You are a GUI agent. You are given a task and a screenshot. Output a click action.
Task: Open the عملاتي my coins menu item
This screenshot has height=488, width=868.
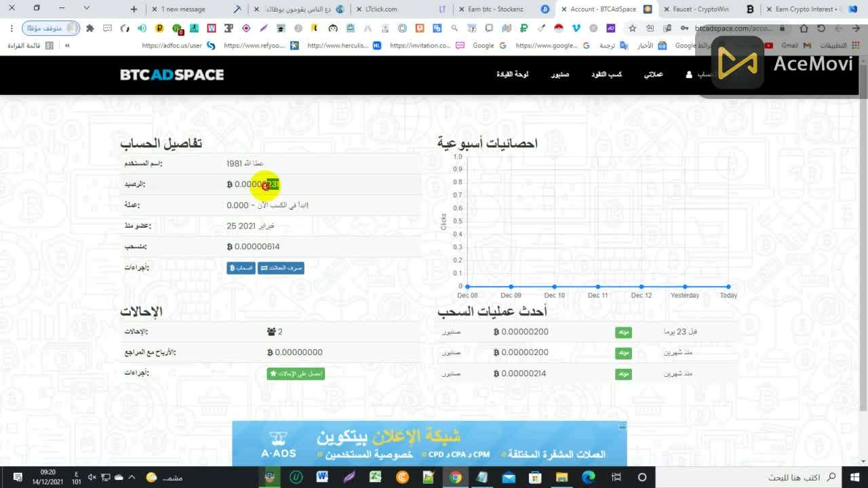point(653,75)
